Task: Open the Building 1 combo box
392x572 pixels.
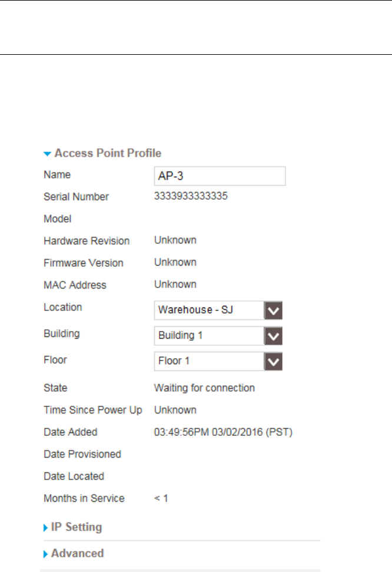Action: pyautogui.click(x=208, y=336)
